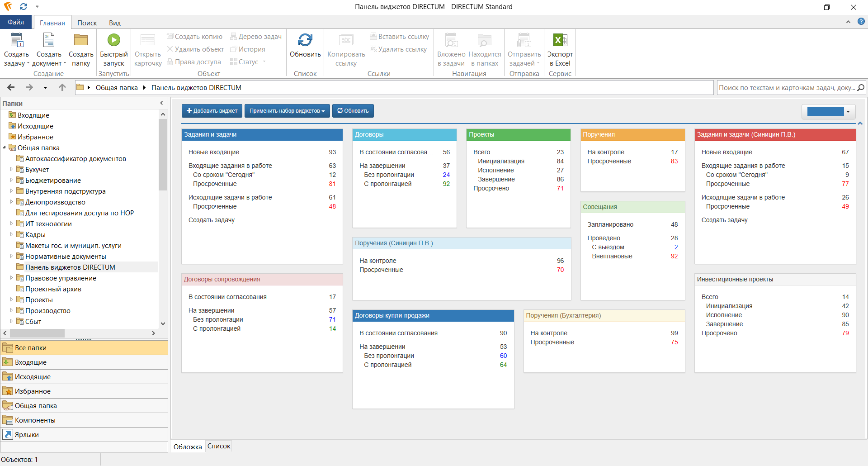Click the refresh icon in title bar
This screenshot has height=466, width=868.
click(x=24, y=6)
